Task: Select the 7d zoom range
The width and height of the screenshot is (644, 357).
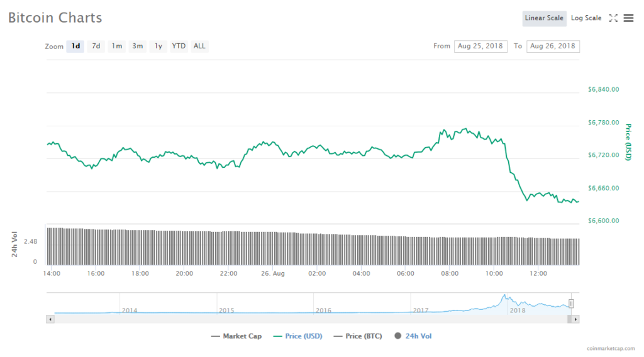Action: (96, 46)
